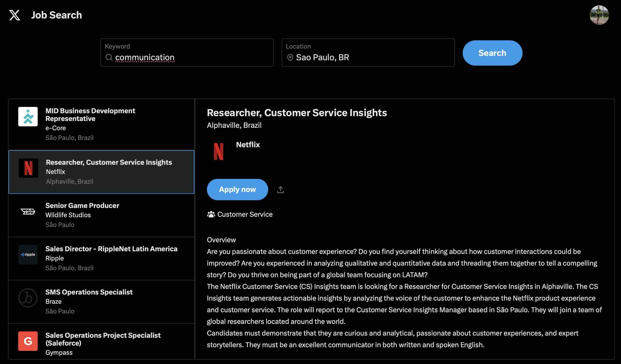
Task: Click the job title heading in details pane
Action: pyautogui.click(x=297, y=113)
